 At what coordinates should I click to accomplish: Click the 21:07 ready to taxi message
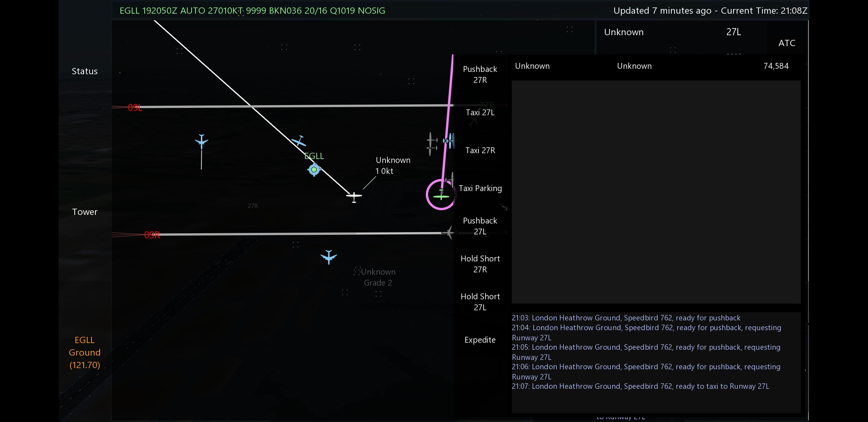coord(640,386)
